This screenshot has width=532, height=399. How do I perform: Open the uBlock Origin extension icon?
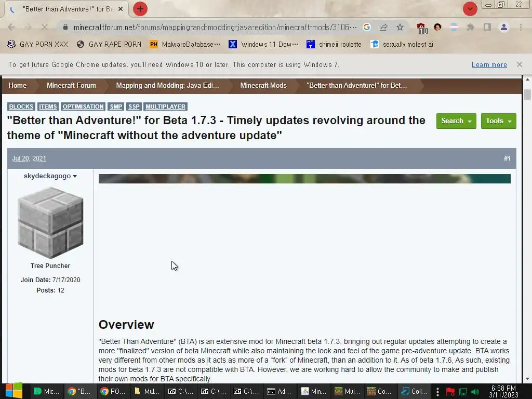422,28
